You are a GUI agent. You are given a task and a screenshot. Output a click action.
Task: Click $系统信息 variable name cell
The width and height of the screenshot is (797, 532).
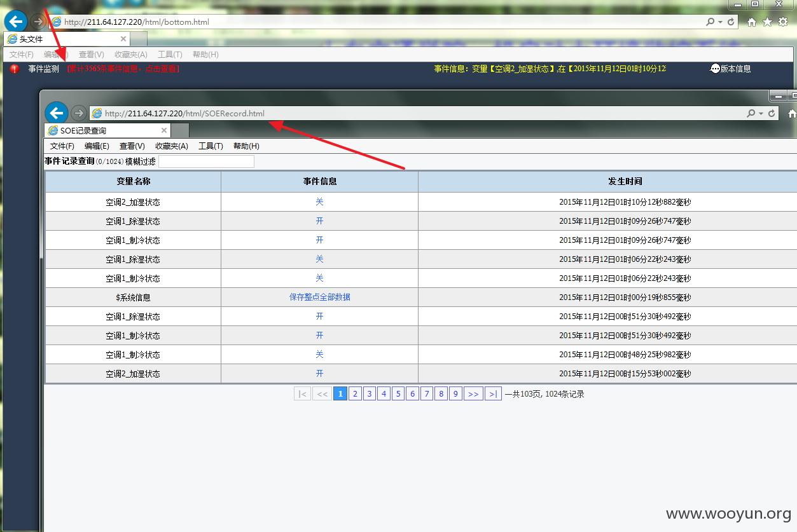pyautogui.click(x=133, y=297)
